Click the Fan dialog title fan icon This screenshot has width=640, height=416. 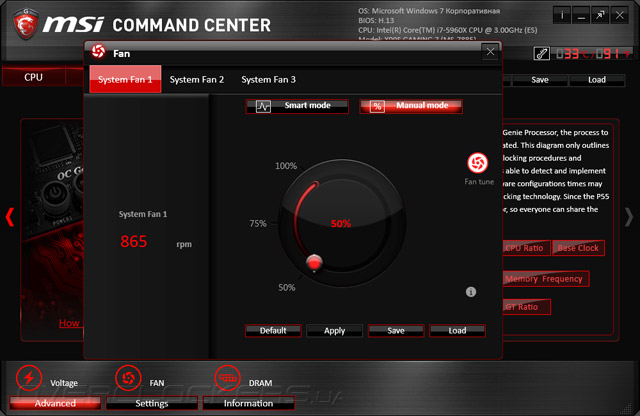[x=98, y=51]
